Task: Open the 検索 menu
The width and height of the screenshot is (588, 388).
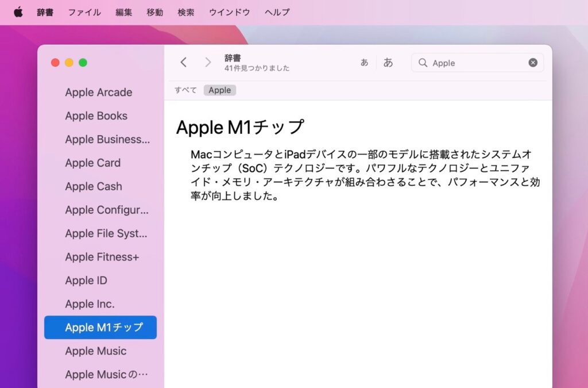Action: [186, 13]
